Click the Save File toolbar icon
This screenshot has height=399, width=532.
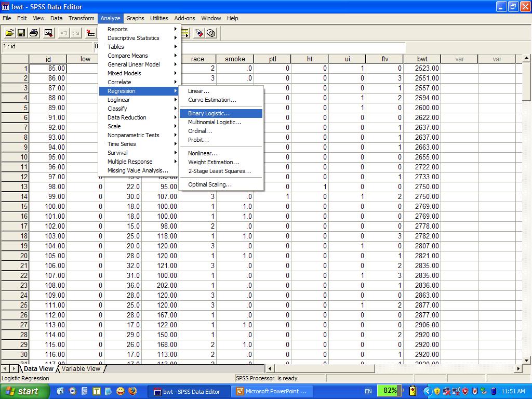[x=21, y=33]
